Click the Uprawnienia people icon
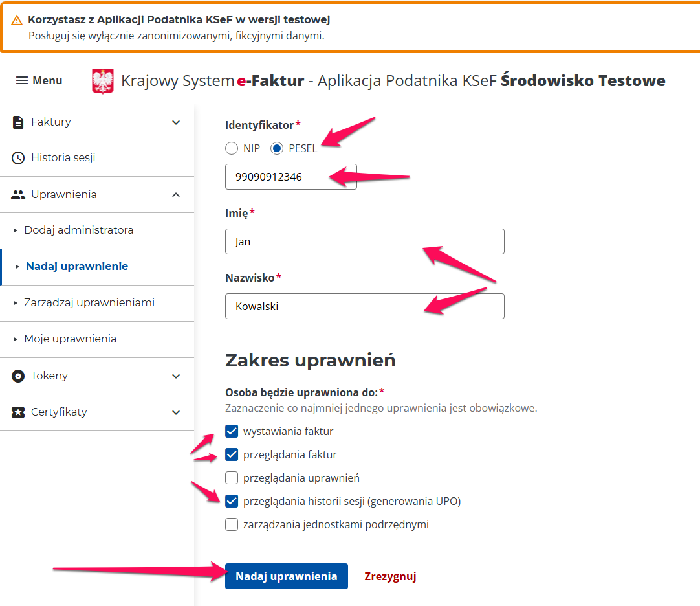This screenshot has width=700, height=606. 18,194
